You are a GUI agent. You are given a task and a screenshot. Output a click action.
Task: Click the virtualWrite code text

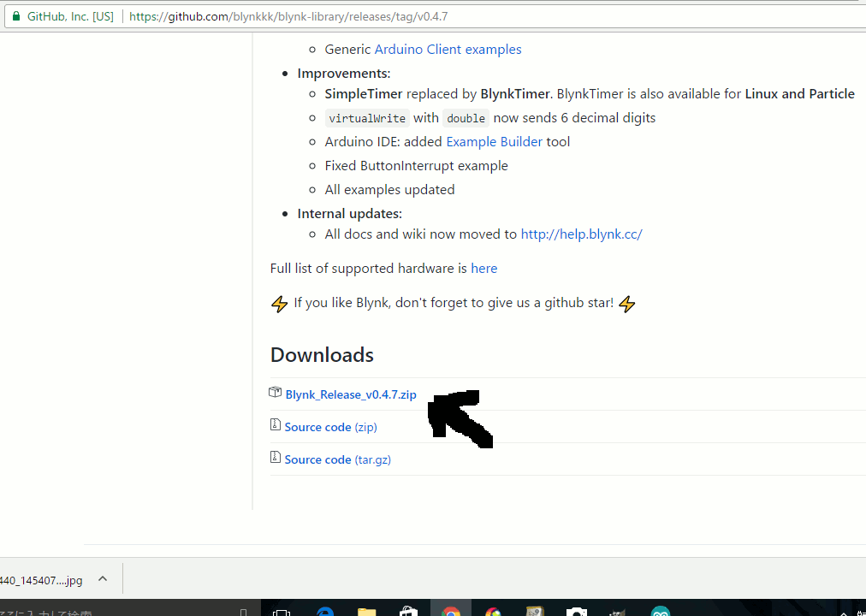(367, 118)
